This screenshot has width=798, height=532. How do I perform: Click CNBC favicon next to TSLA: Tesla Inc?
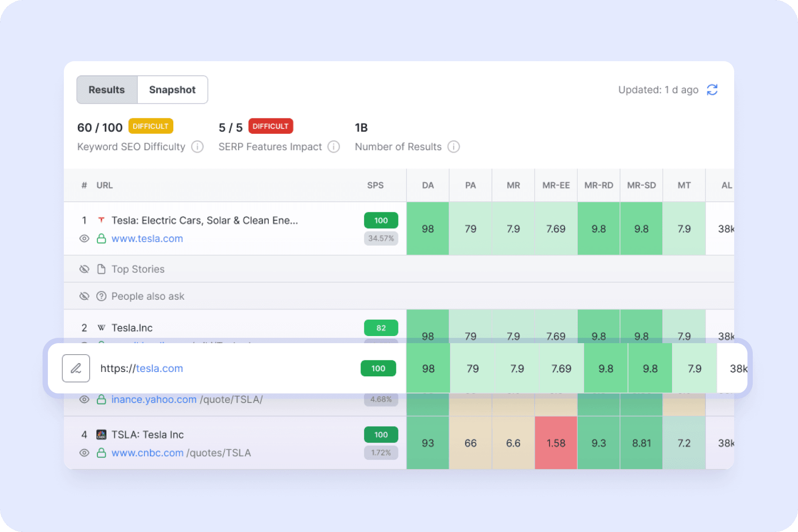102,434
